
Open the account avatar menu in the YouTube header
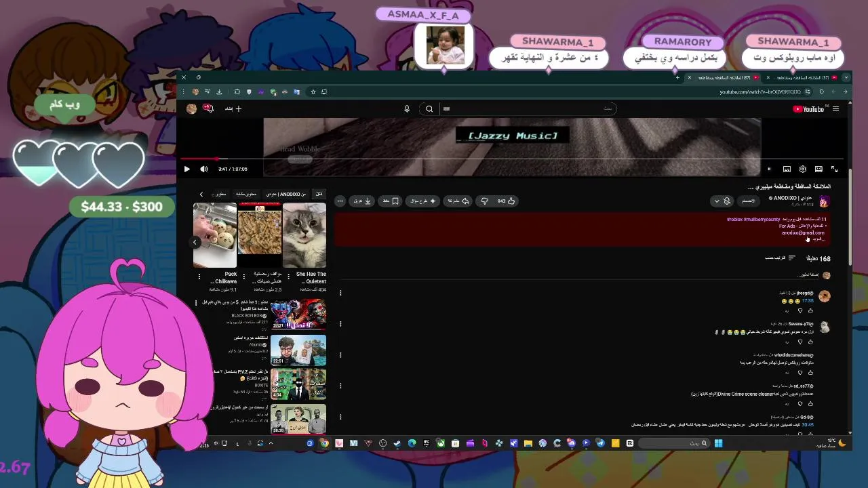tap(192, 108)
